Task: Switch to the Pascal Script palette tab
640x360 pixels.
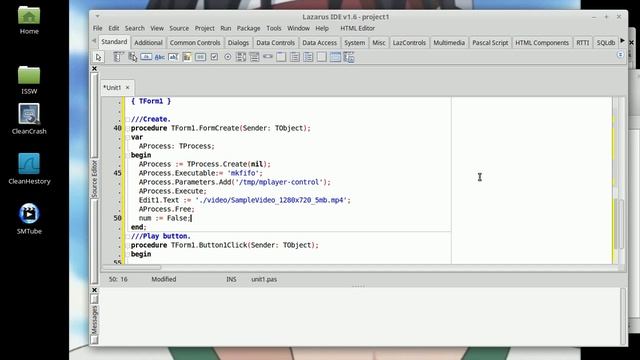Action: (x=490, y=42)
